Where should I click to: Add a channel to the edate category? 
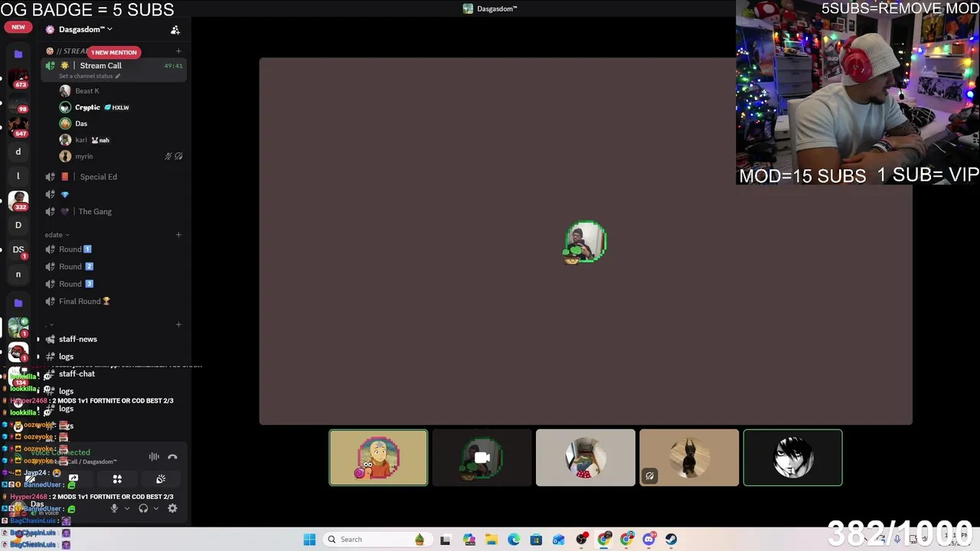pos(178,235)
